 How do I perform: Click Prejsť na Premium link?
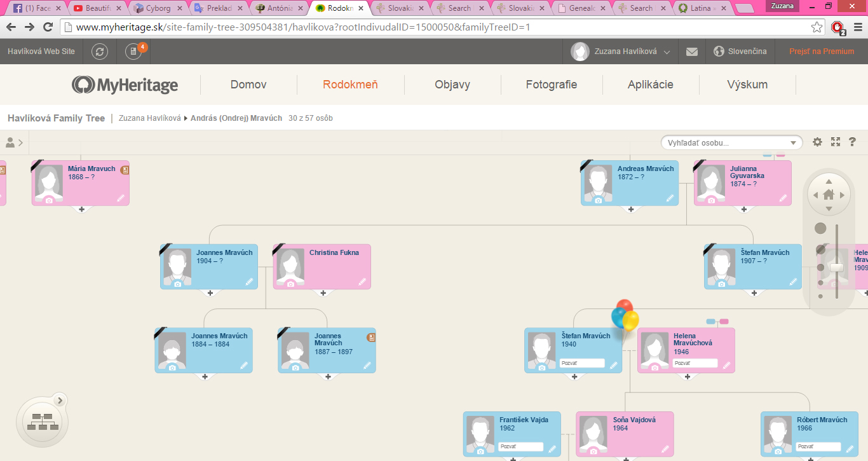(x=822, y=52)
